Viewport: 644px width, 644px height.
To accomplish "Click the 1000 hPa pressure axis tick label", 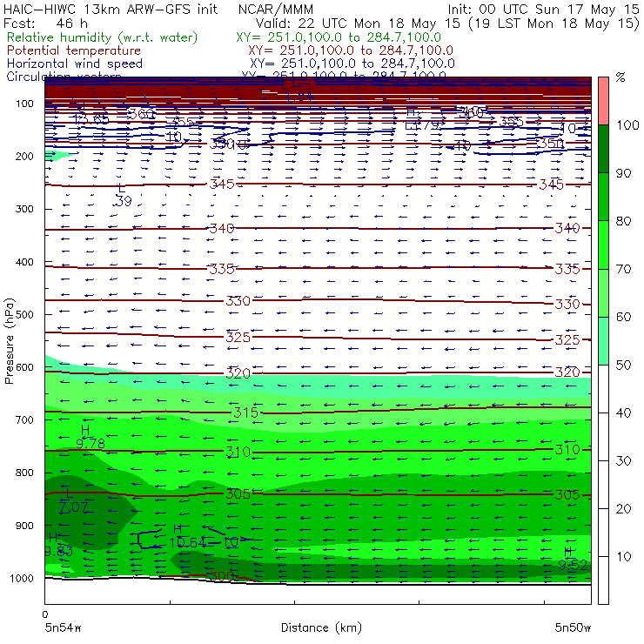I will pyautogui.click(x=22, y=578).
